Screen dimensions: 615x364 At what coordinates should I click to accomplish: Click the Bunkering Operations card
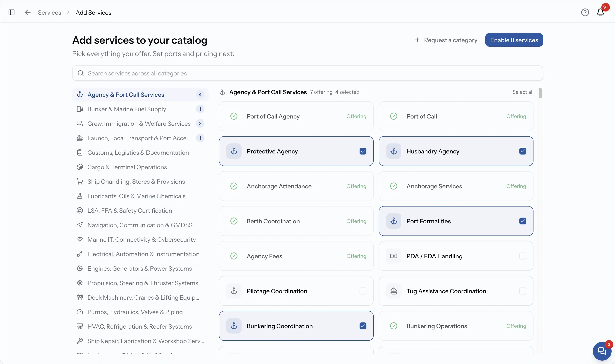pos(456,326)
